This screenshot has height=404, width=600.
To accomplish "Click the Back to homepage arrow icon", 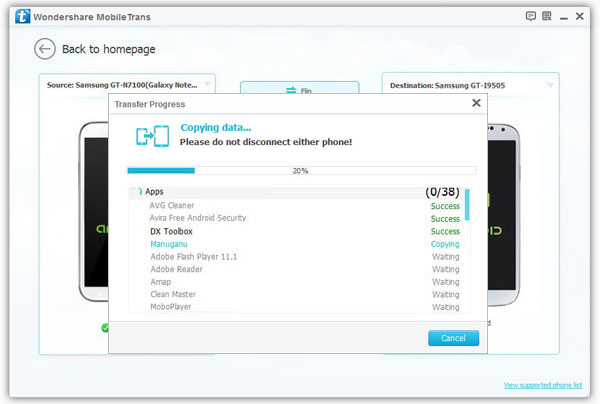I will (44, 49).
